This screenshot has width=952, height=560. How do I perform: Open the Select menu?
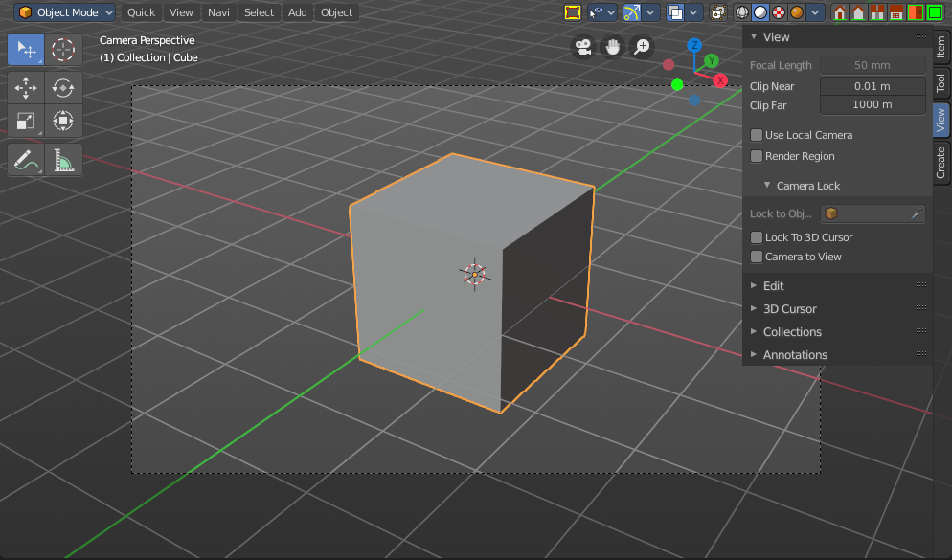click(x=259, y=12)
